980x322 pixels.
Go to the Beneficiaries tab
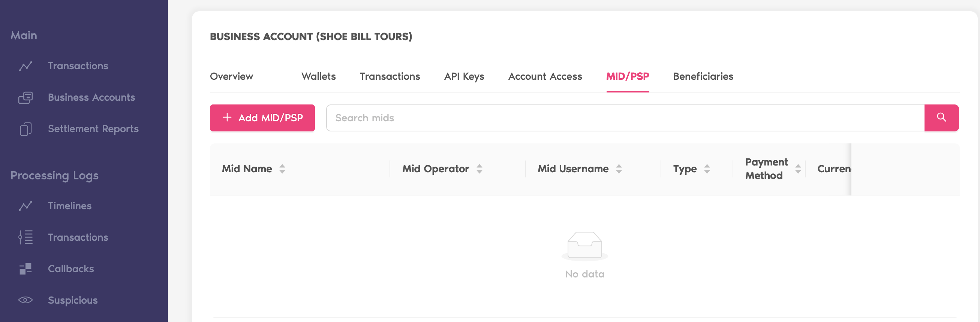[703, 76]
